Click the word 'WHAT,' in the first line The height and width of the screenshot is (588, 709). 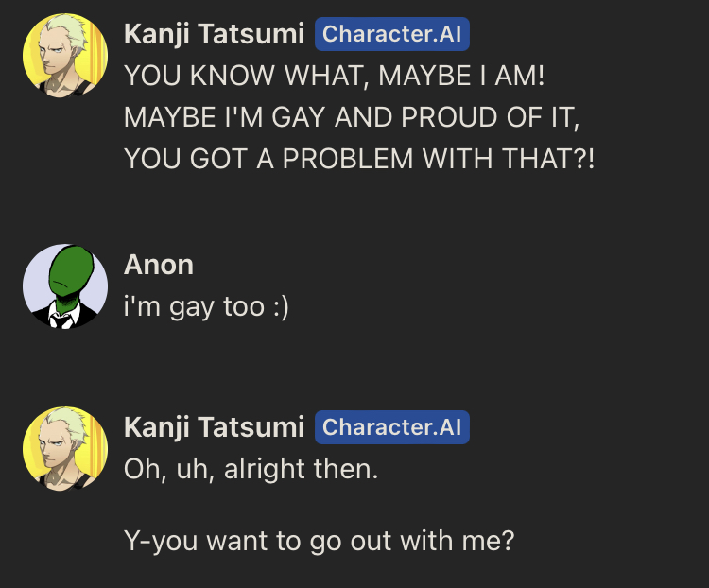(x=326, y=76)
